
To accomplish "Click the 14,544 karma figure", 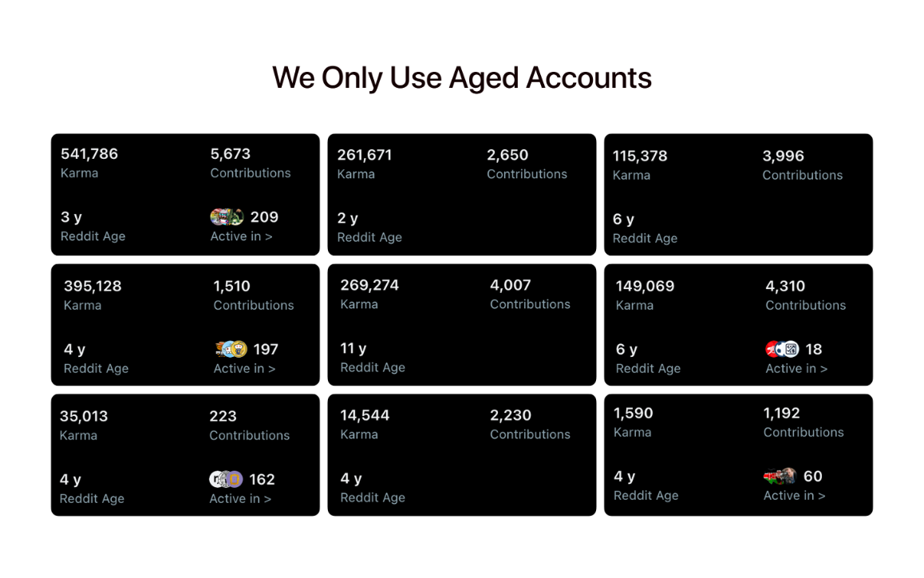I will click(x=365, y=415).
